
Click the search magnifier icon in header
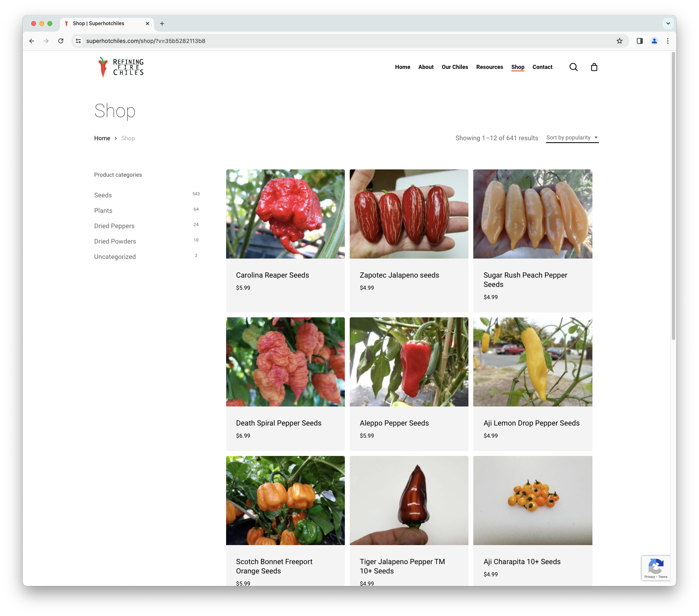[573, 67]
